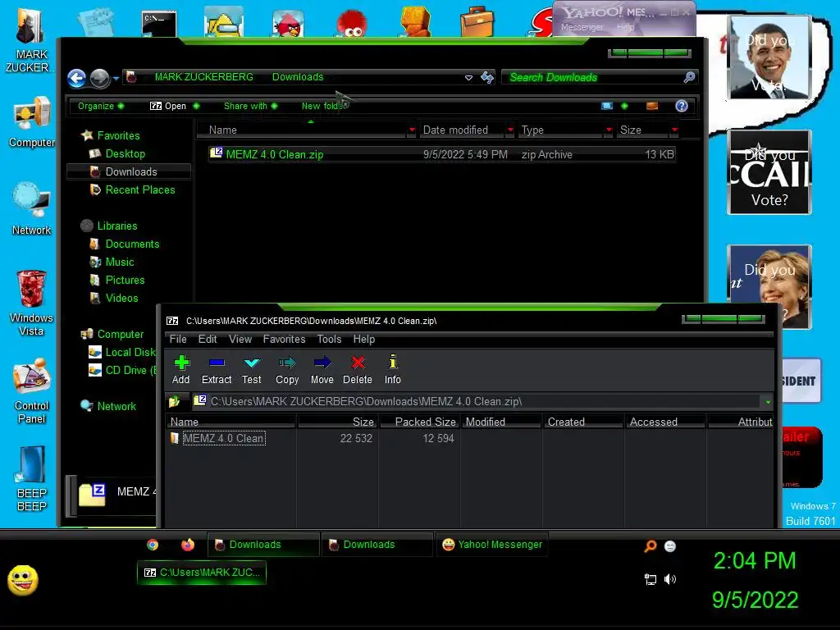Open the 7-Zip Help menu
This screenshot has height=630, width=840.
click(363, 339)
